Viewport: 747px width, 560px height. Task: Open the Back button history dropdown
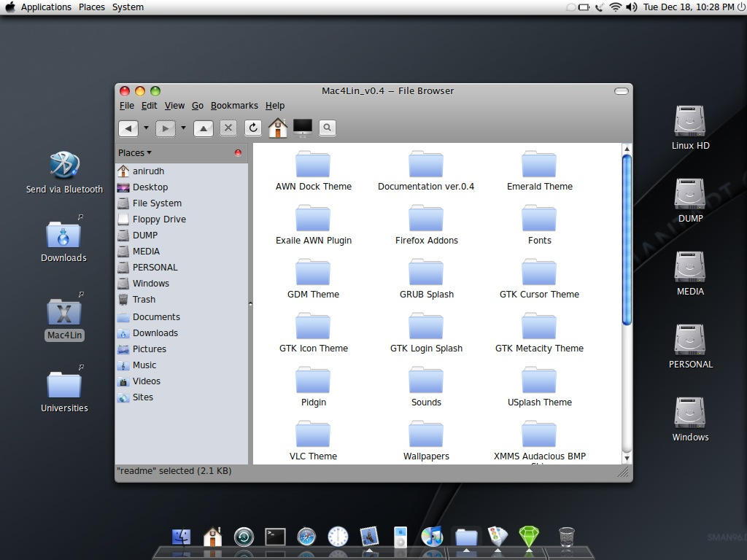[x=145, y=128]
